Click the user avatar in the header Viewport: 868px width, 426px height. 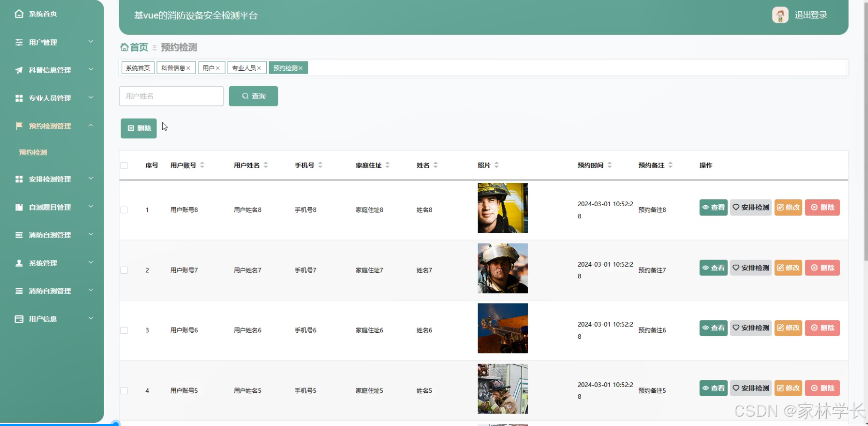780,15
